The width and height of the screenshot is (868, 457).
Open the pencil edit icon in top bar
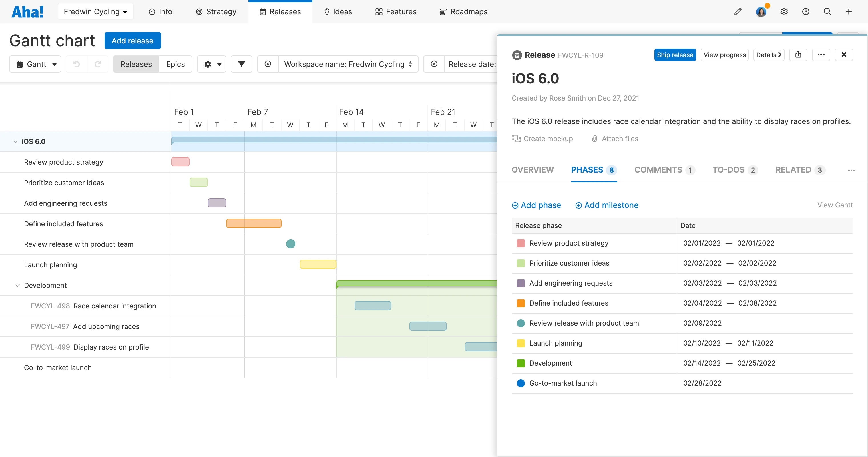pyautogui.click(x=738, y=12)
